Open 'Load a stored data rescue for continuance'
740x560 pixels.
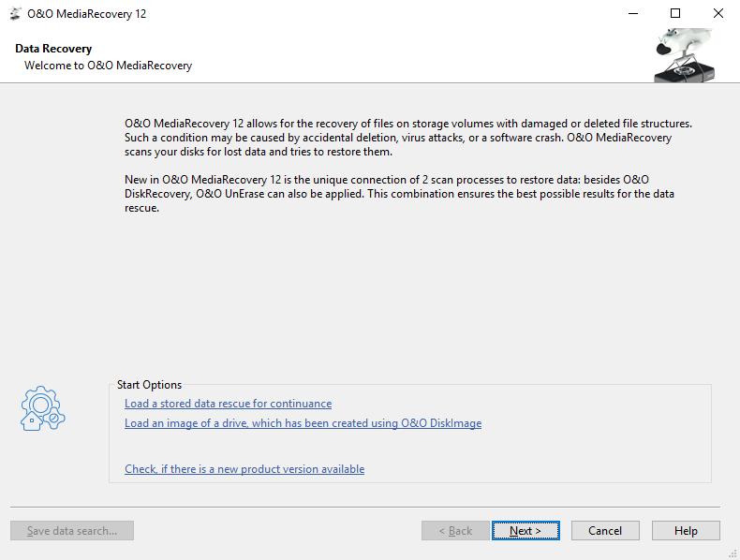click(228, 404)
